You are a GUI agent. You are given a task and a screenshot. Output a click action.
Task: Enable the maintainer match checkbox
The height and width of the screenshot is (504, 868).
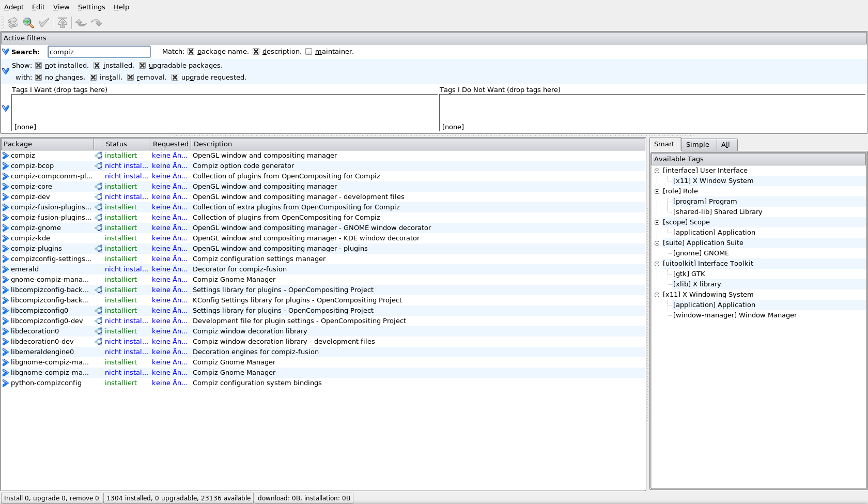pyautogui.click(x=309, y=52)
